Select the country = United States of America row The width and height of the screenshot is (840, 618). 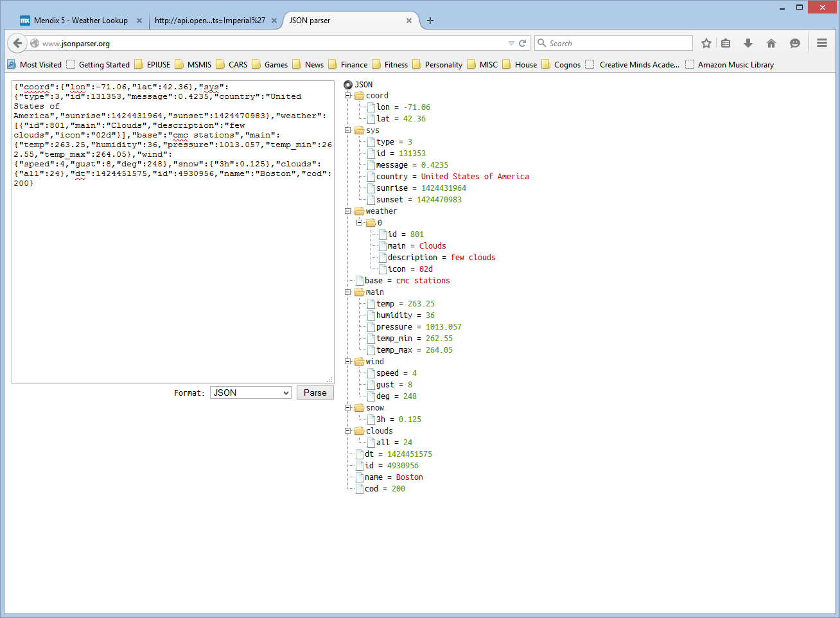(448, 177)
